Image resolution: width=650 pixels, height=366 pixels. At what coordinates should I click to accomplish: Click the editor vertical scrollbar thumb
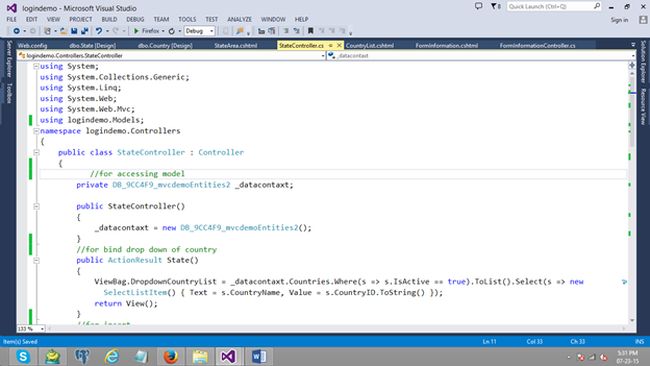(632, 112)
